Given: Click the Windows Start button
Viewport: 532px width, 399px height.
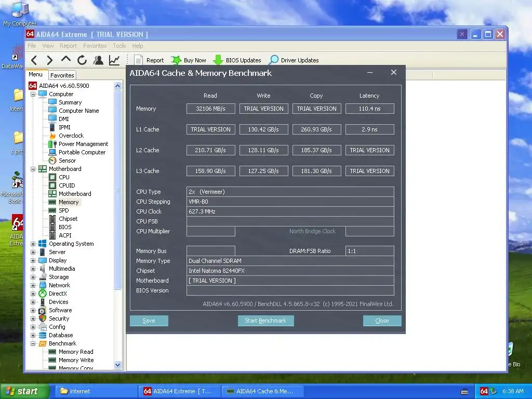Looking at the screenshot, I should coord(24,392).
